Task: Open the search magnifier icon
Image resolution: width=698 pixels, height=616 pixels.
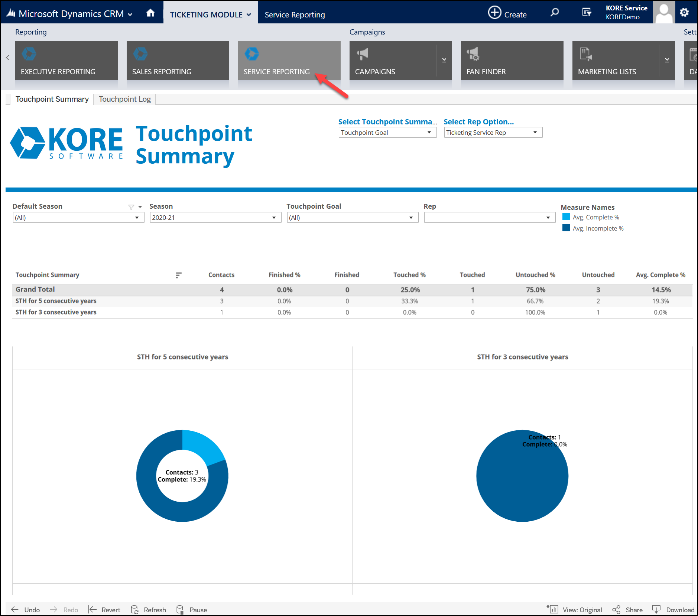Action: coord(555,12)
